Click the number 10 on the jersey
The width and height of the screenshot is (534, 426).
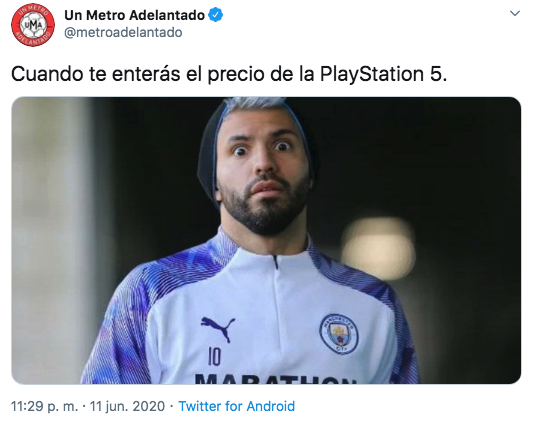click(214, 357)
